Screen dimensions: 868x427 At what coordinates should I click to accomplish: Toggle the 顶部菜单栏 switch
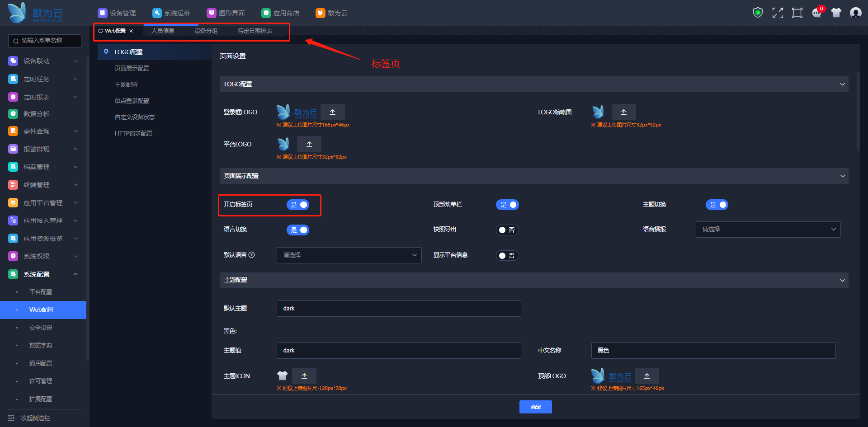click(x=507, y=205)
